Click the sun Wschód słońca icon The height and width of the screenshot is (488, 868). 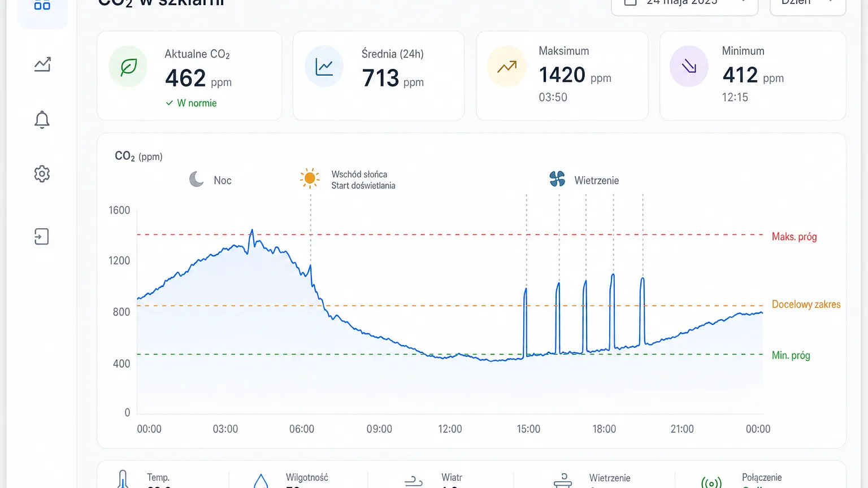click(x=310, y=178)
